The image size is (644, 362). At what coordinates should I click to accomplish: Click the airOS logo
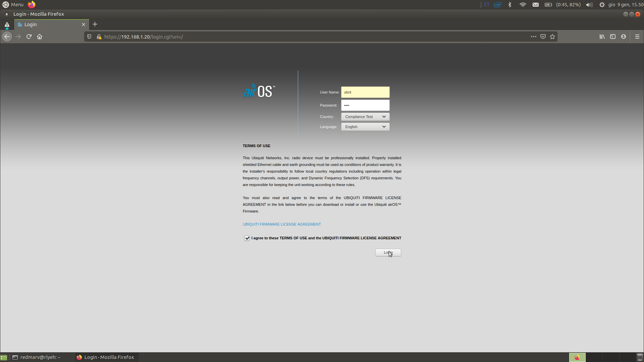tap(259, 91)
